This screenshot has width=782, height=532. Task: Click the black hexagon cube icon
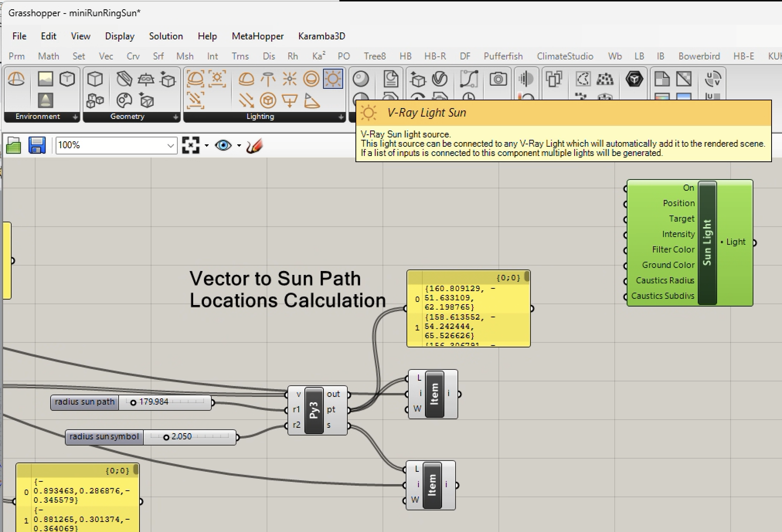(x=634, y=79)
